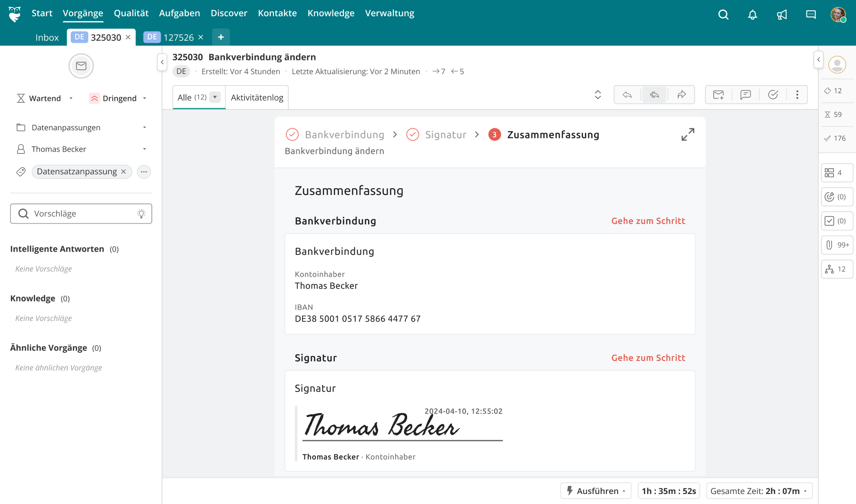Open the user profile avatar
This screenshot has height=504, width=856.
tap(838, 15)
